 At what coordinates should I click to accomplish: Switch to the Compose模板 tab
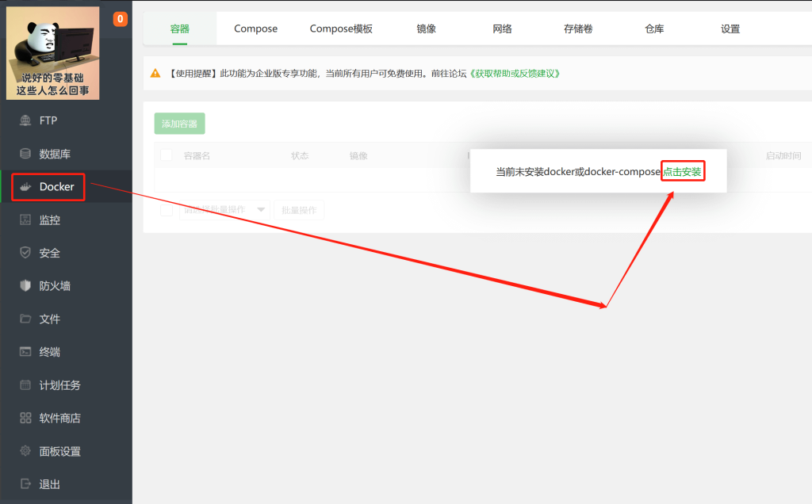click(341, 29)
